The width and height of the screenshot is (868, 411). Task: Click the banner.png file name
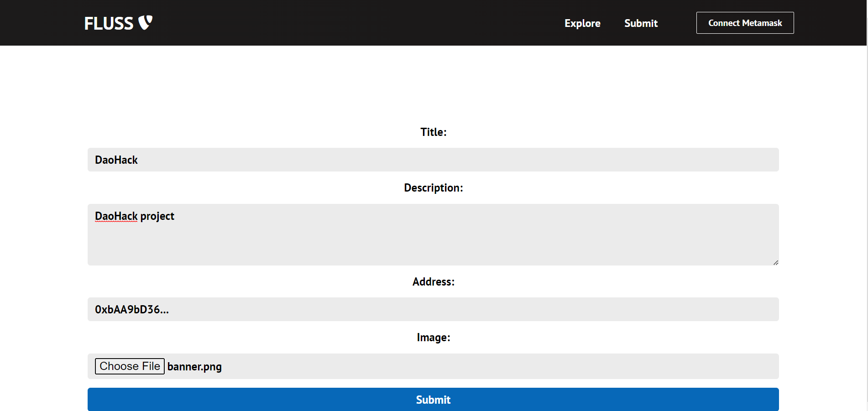tap(194, 367)
